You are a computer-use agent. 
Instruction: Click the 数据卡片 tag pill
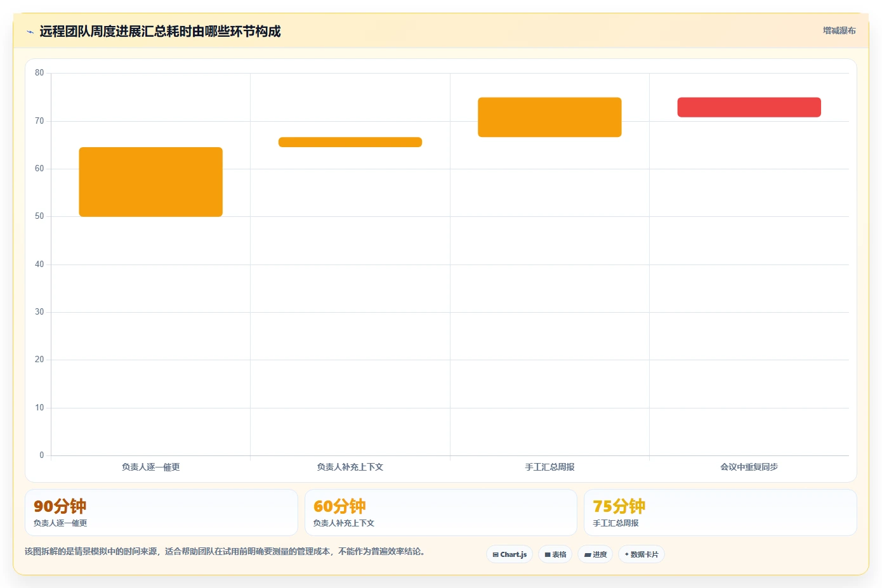(641, 554)
